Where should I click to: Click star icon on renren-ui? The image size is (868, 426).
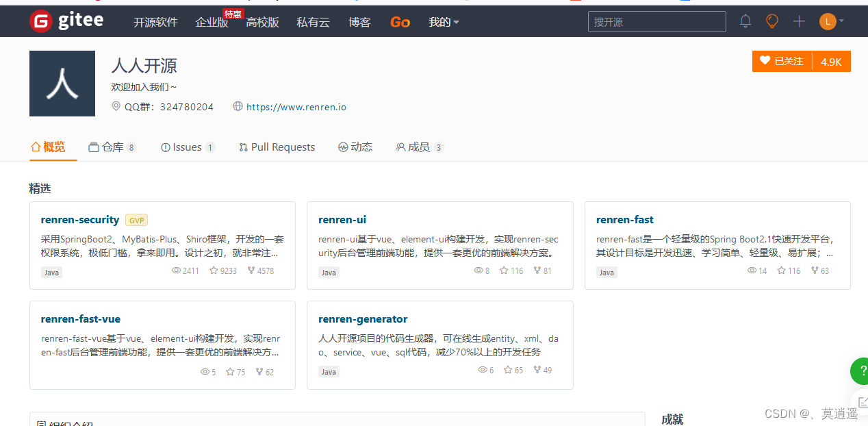(504, 271)
